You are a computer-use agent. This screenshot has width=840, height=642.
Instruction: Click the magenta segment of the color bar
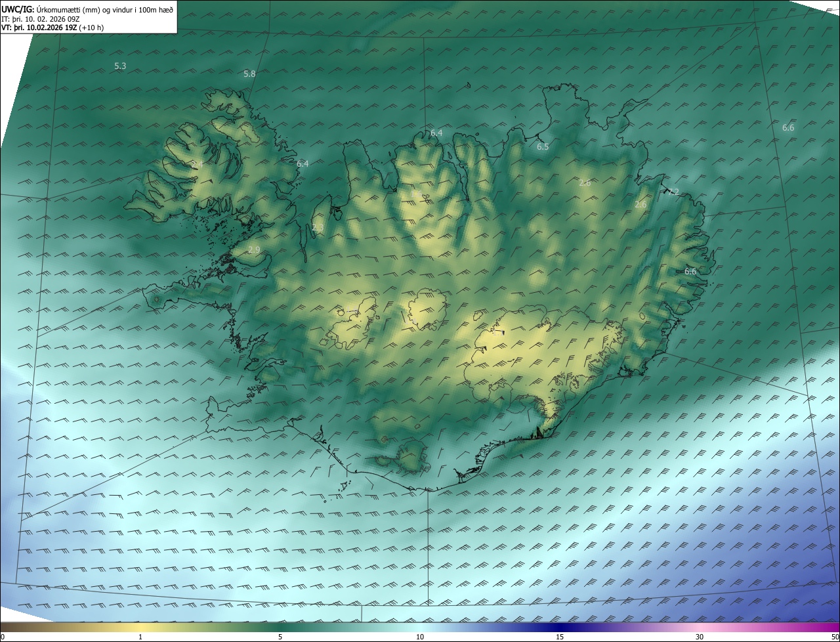[x=820, y=628]
